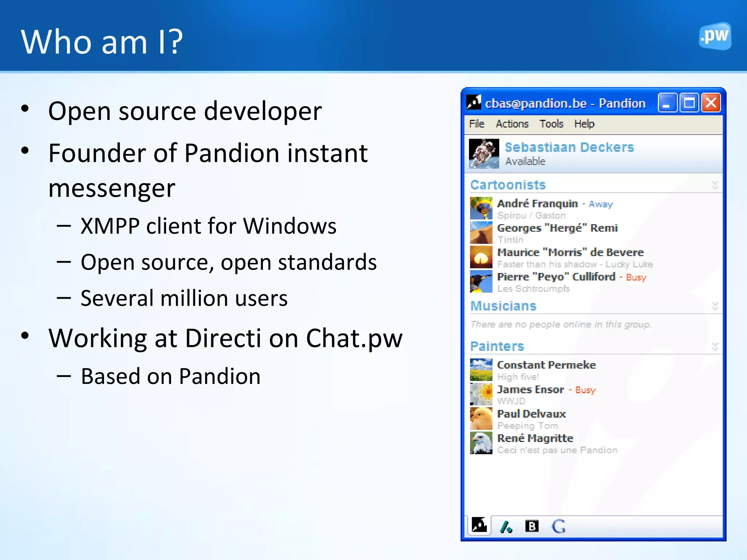This screenshot has height=560, width=747.
Task: Open the Help menu
Action: click(584, 124)
